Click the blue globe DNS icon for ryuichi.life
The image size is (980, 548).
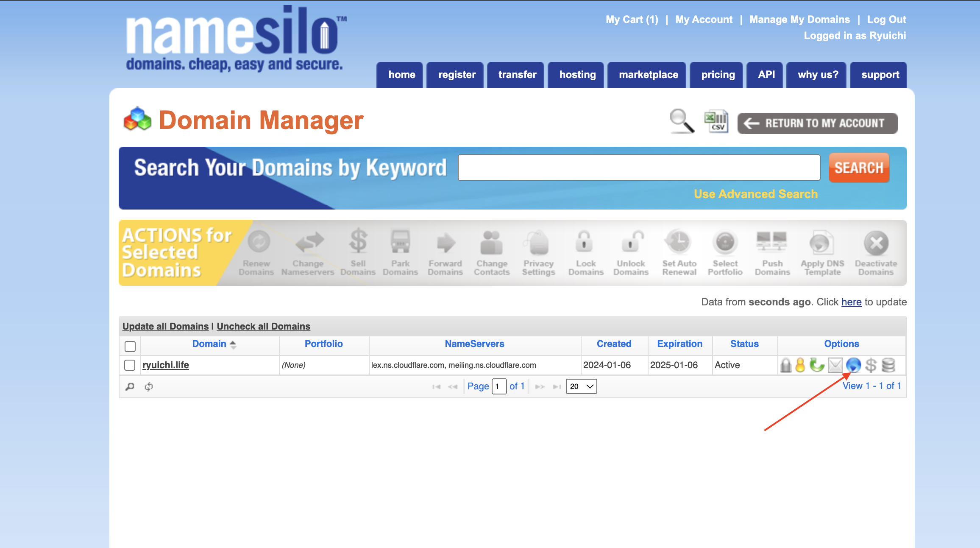pos(853,365)
